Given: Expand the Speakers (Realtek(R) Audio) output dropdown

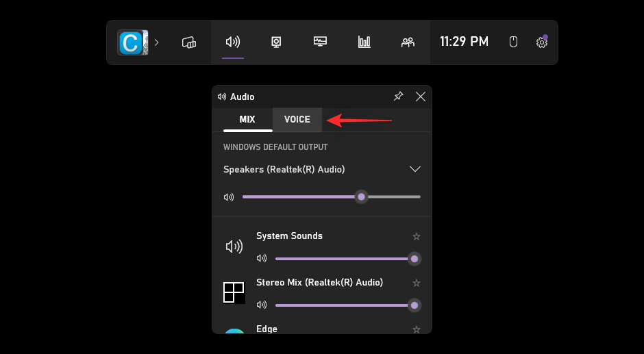Looking at the screenshot, I should [x=414, y=169].
